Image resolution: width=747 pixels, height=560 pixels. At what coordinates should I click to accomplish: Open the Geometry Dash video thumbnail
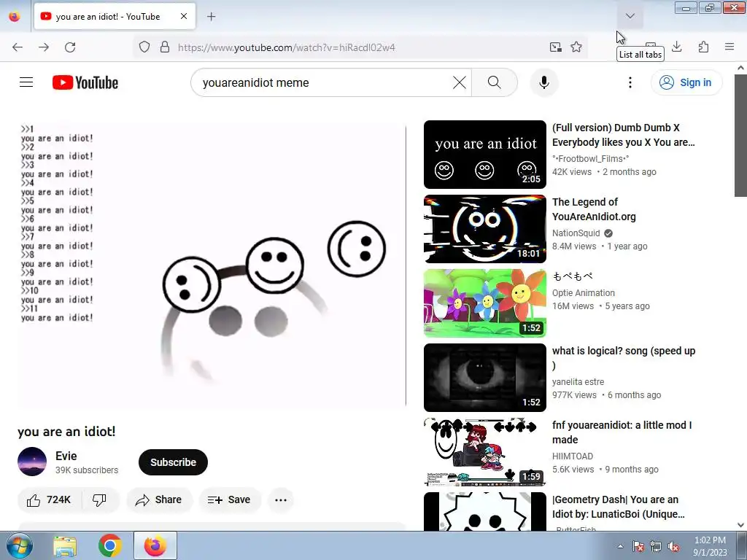coord(485,511)
